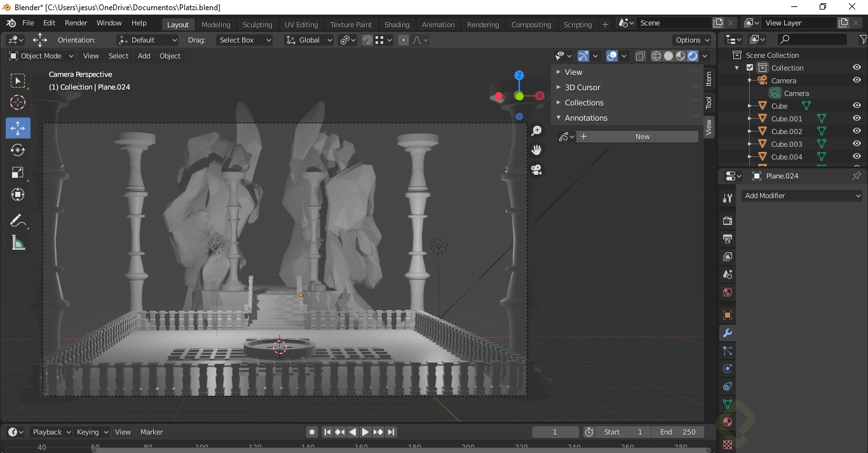868x453 pixels.
Task: Switch to the World properties tab
Action: click(x=727, y=292)
